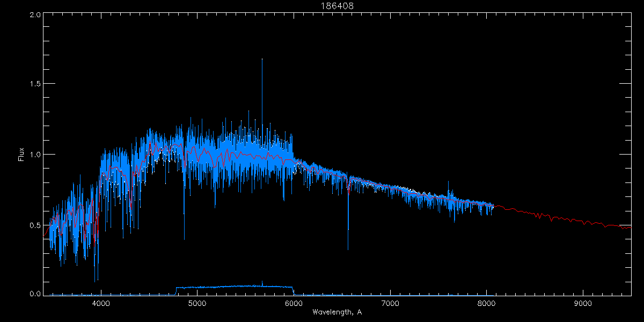This screenshot has height=322, width=644.
Task: Click the y-axis tick label 0.5
Action: [35, 225]
